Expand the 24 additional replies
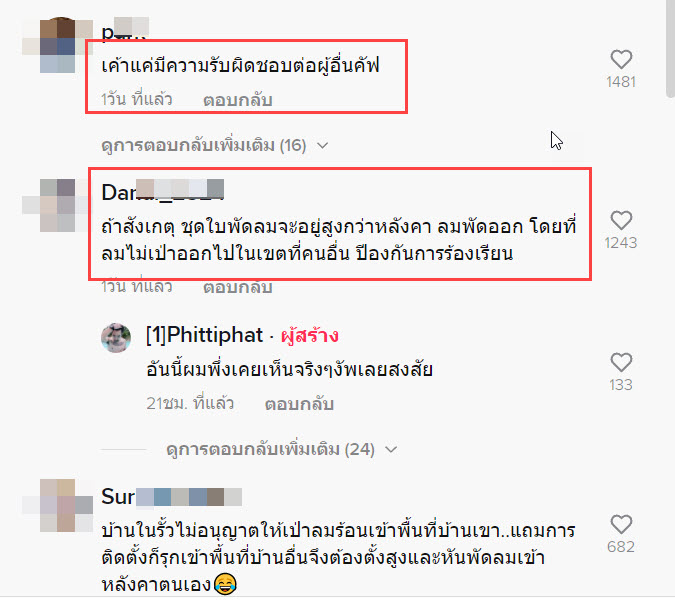 tap(270, 449)
